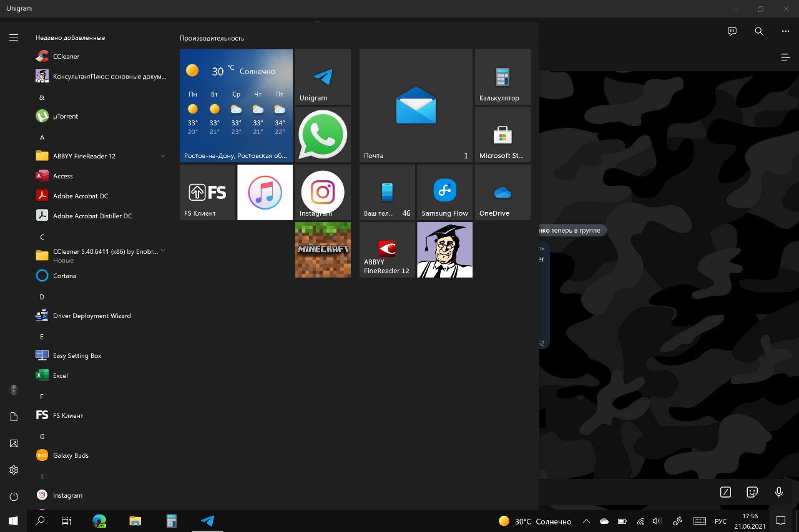Open Documents from the Start sidebar
The height and width of the screenshot is (532, 799).
coord(14,417)
